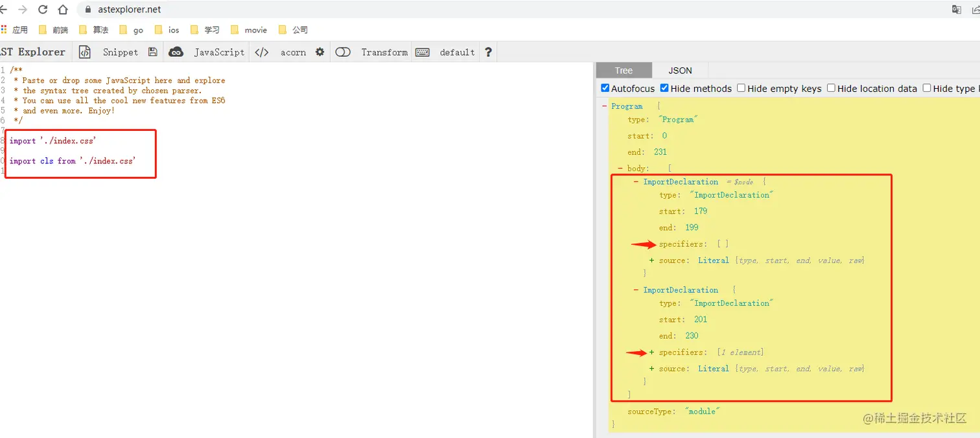Open the acorn parser menu

(x=293, y=52)
